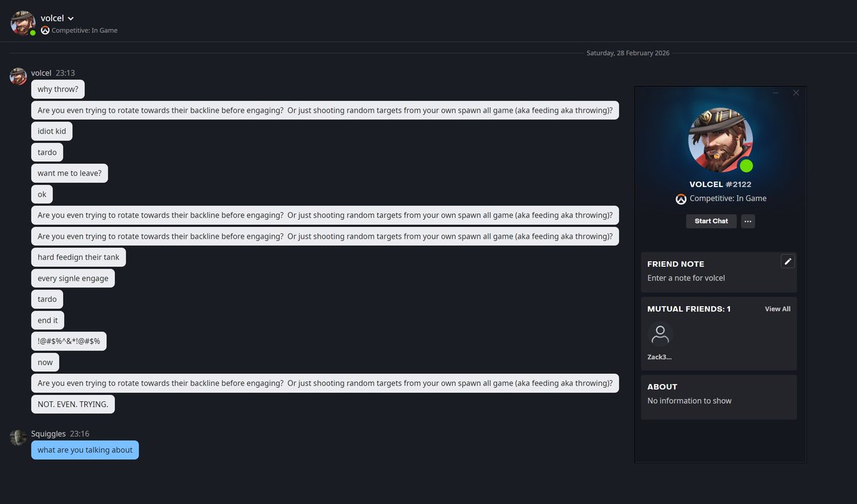Click the 23:13 timestamp next to volcel
The image size is (857, 504).
tap(65, 73)
